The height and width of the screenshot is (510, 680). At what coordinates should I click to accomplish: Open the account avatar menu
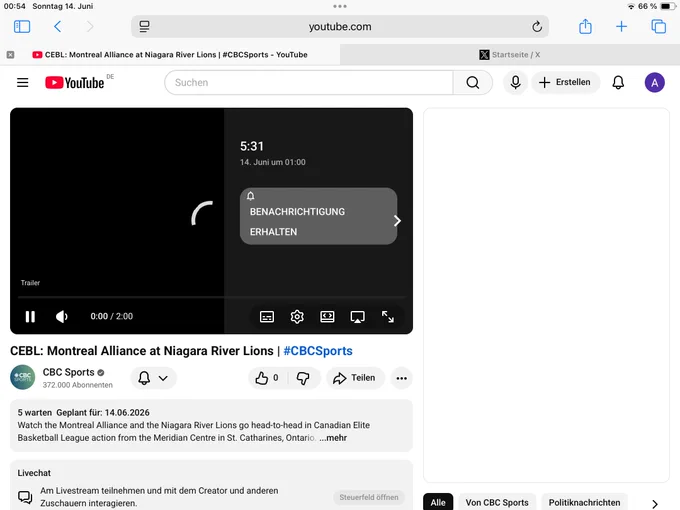coord(654,82)
